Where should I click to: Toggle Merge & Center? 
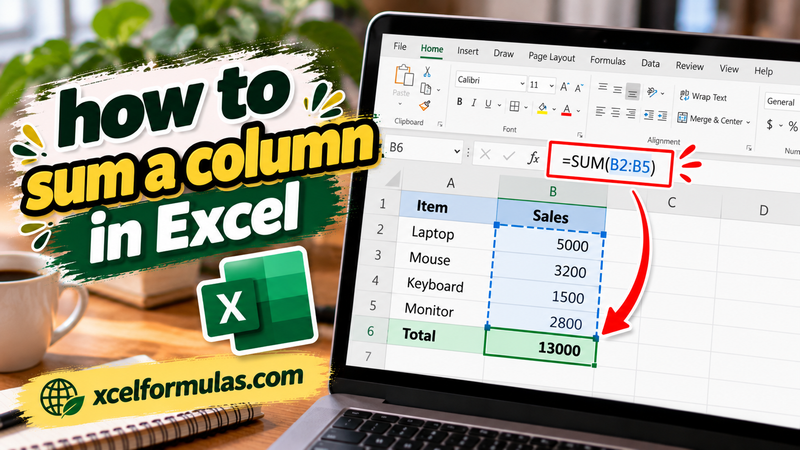(710, 119)
